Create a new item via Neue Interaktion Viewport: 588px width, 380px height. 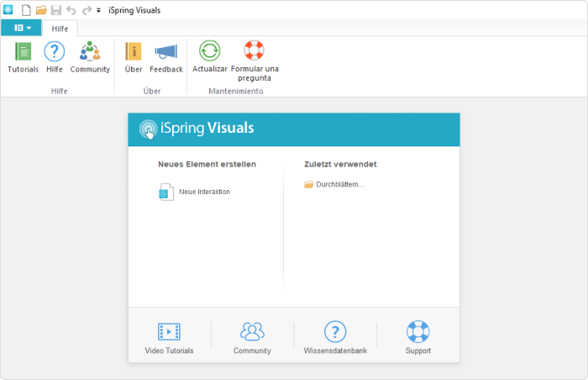click(x=195, y=192)
